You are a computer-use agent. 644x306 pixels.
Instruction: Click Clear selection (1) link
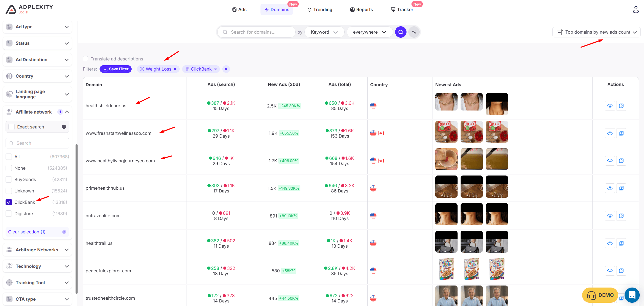27,232
